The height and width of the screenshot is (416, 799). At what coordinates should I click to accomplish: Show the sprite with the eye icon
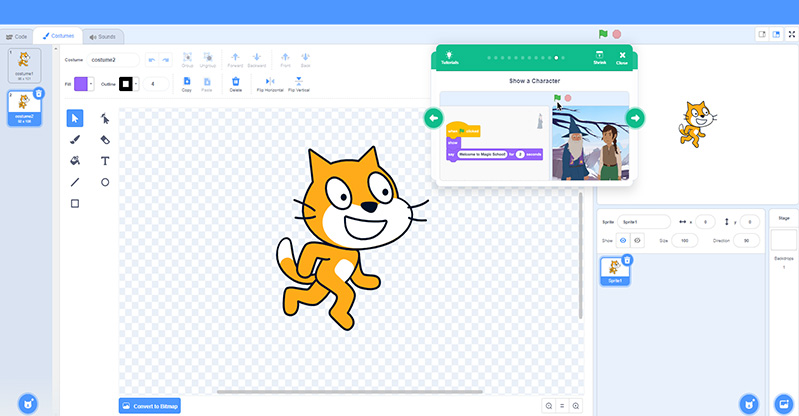click(623, 240)
